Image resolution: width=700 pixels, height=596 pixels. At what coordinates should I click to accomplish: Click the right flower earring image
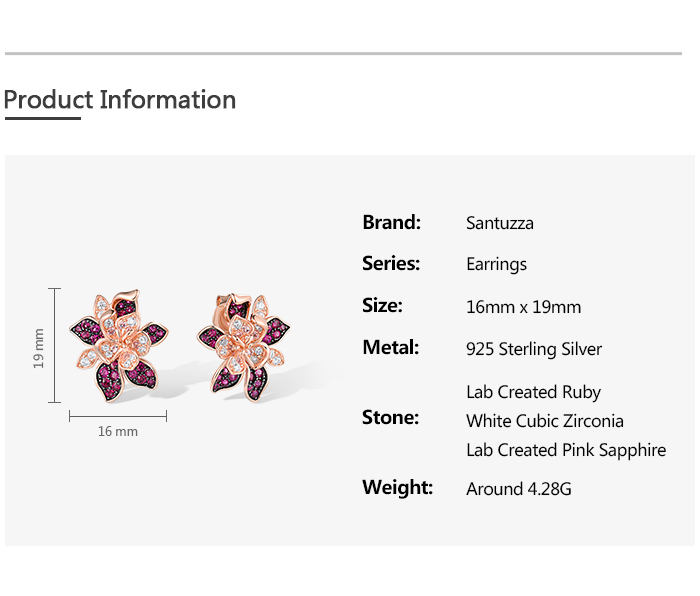click(248, 343)
